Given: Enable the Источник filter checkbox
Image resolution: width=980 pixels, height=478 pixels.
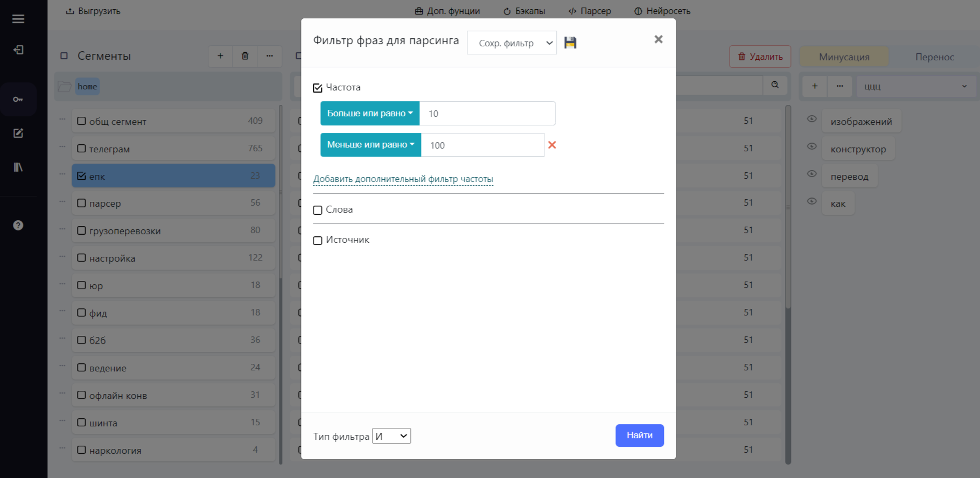Looking at the screenshot, I should (x=318, y=240).
